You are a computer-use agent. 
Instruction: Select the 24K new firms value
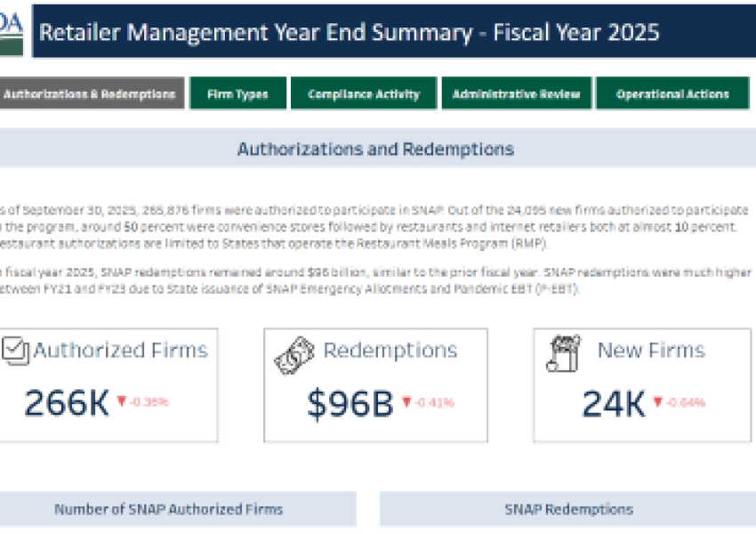click(x=614, y=404)
